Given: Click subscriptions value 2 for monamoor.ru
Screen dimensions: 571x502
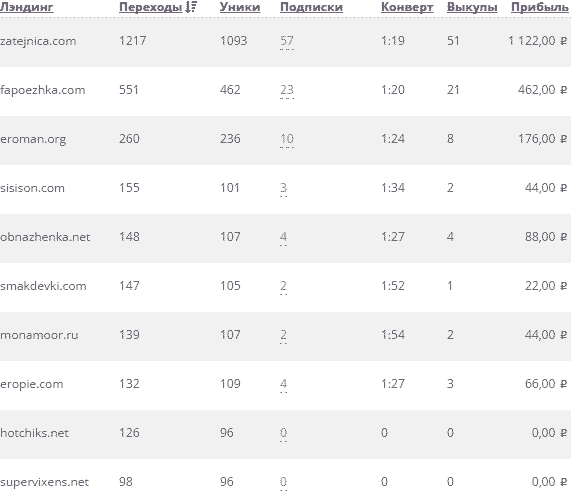Looking at the screenshot, I should click(x=283, y=335).
